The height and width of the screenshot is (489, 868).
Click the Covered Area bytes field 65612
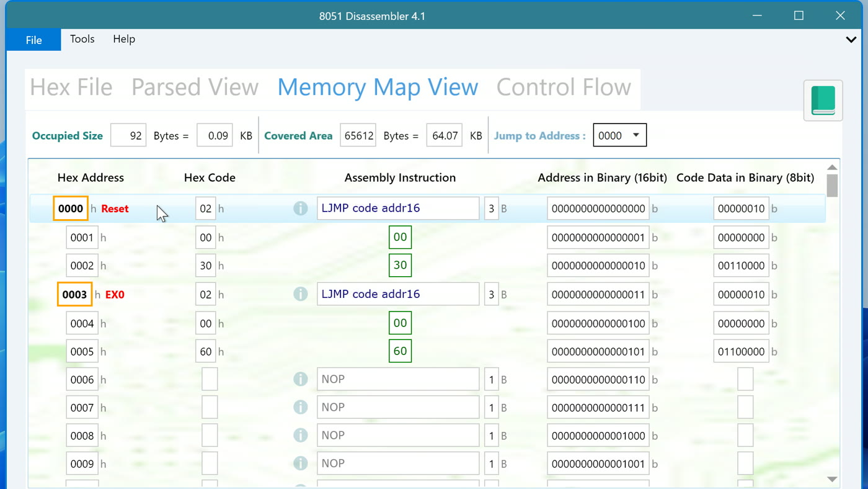(x=358, y=135)
